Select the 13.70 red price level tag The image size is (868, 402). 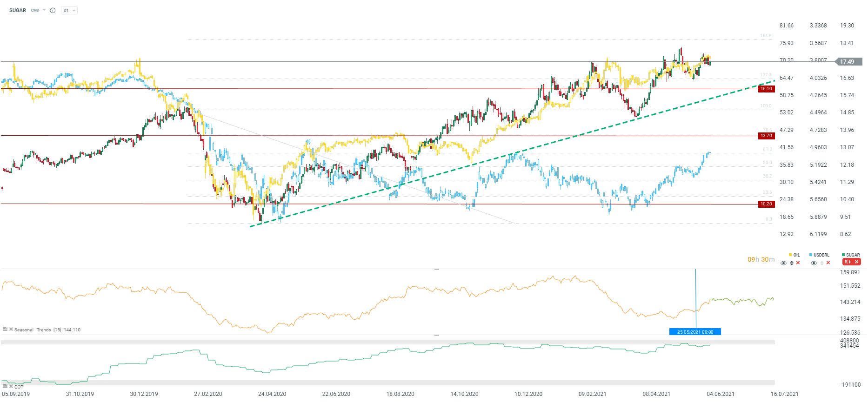click(766, 136)
